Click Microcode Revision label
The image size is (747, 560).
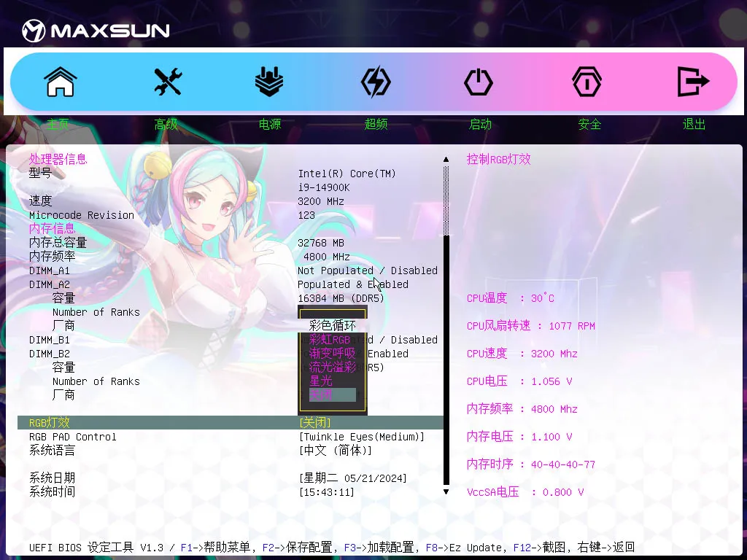pos(82,215)
